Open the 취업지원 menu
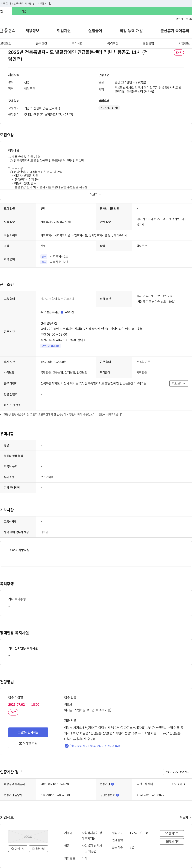 pos(64,31)
